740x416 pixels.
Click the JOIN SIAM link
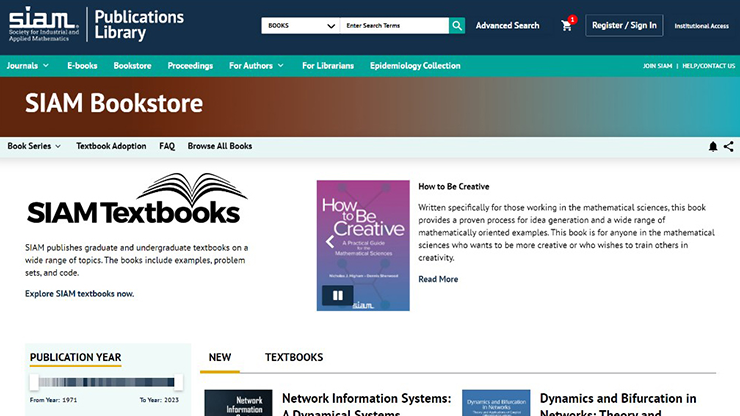pos(657,66)
